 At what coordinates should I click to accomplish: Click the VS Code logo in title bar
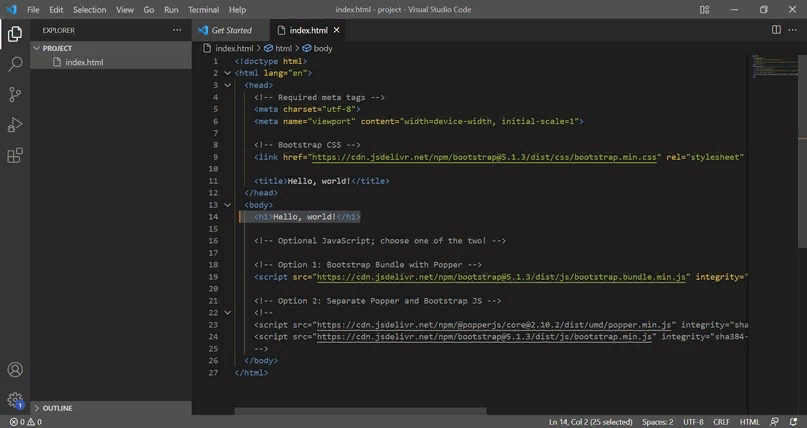(11, 9)
